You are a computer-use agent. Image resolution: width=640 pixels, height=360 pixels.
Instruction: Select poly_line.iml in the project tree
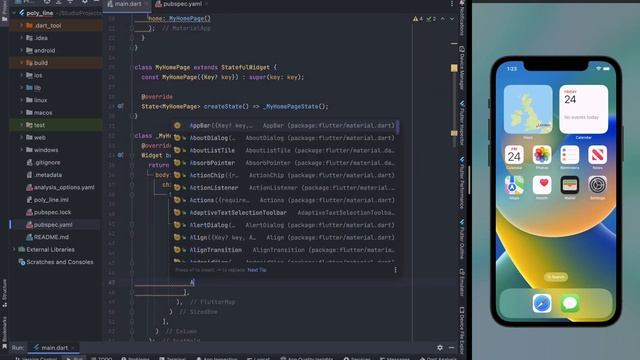[51, 200]
